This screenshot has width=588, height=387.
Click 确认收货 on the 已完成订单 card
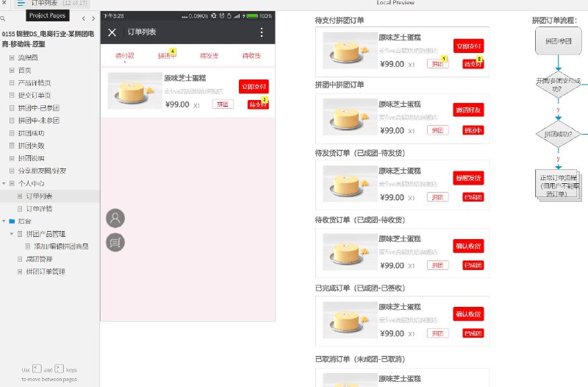[468, 314]
